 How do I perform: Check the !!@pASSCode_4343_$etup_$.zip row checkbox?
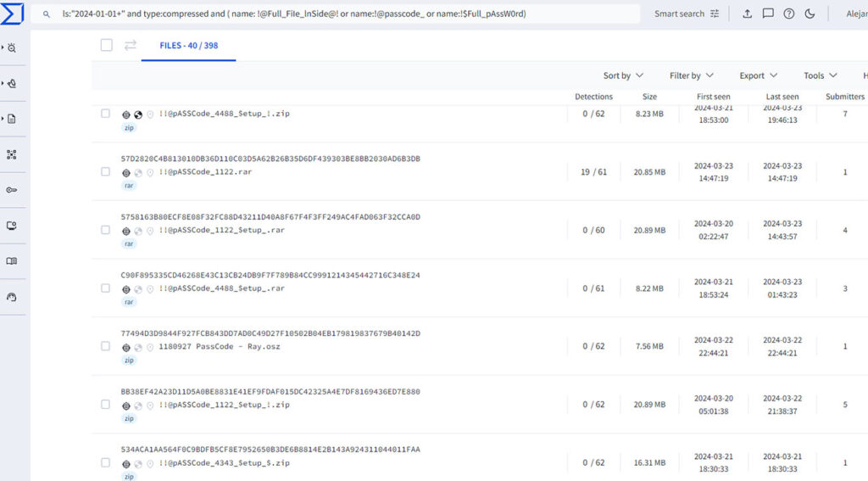[x=105, y=462]
